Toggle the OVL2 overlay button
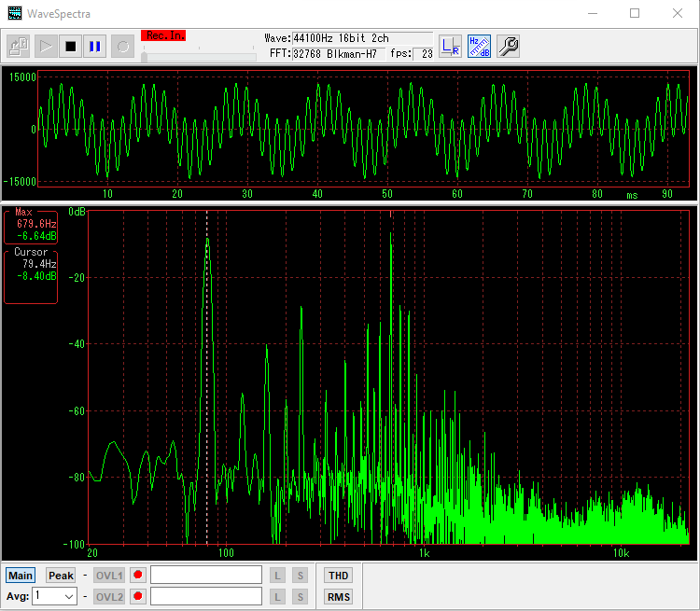 [x=109, y=597]
